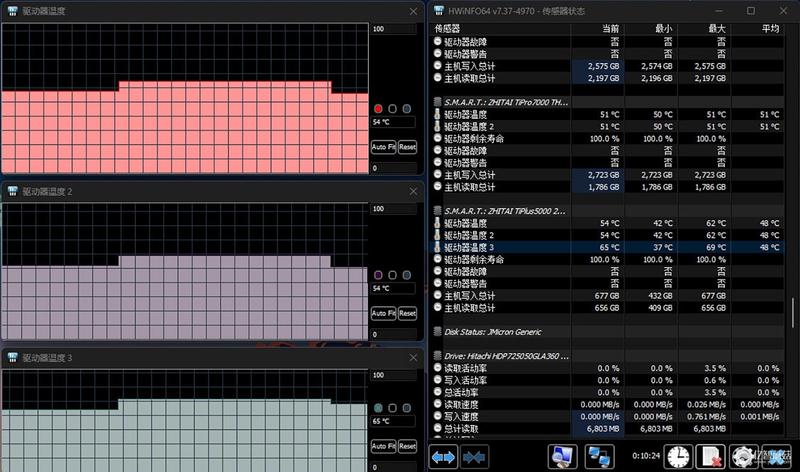
Task: Click the sensor list vertical scrollbar
Action: (x=793, y=313)
